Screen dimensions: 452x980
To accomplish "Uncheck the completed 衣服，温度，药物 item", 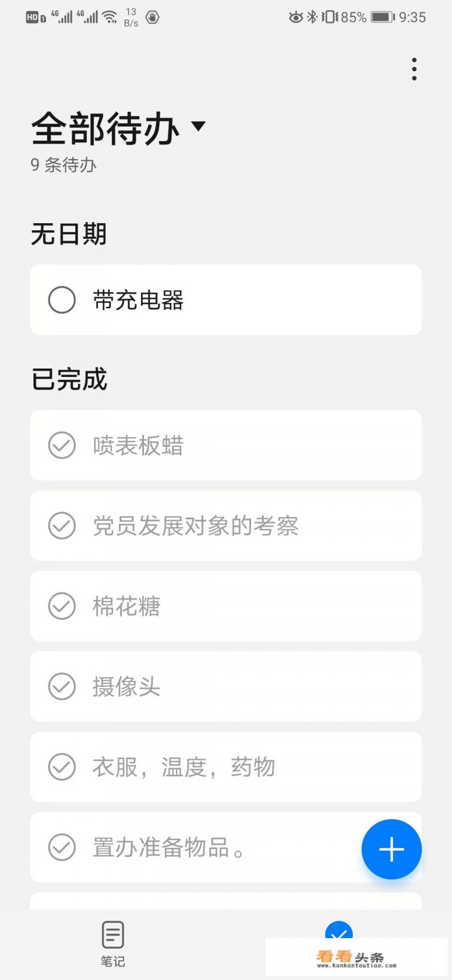I will click(62, 767).
